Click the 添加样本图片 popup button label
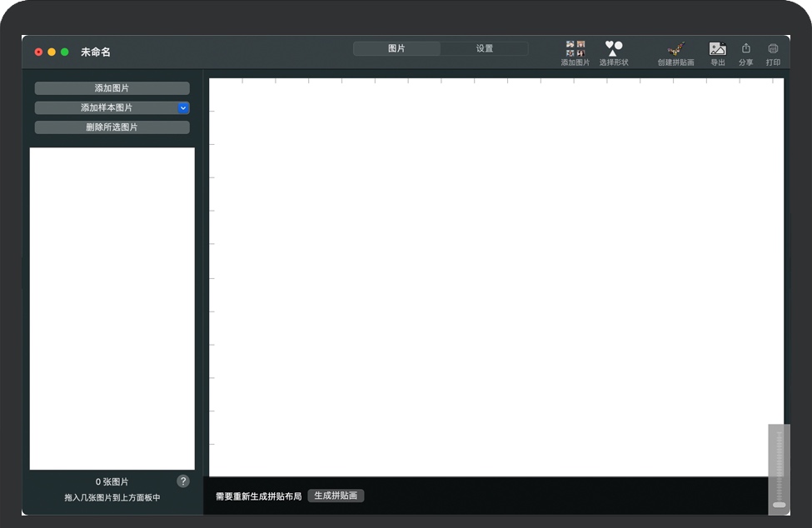This screenshot has width=812, height=528. point(106,107)
